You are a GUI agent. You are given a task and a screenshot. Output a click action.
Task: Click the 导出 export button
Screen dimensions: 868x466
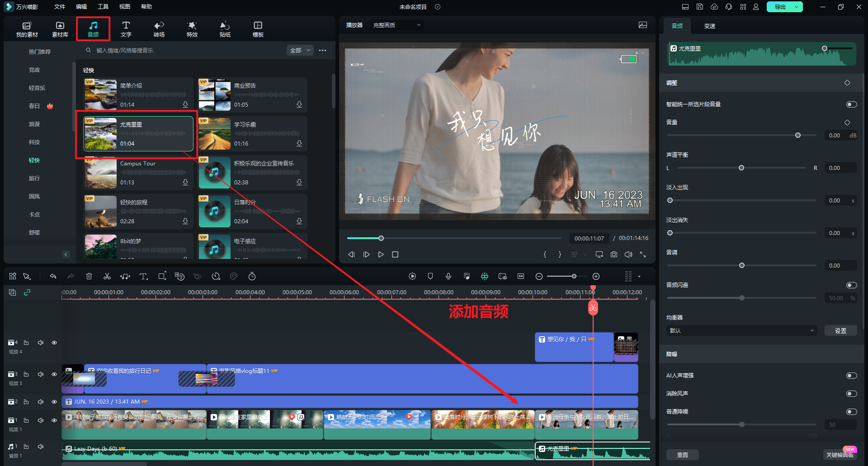780,7
